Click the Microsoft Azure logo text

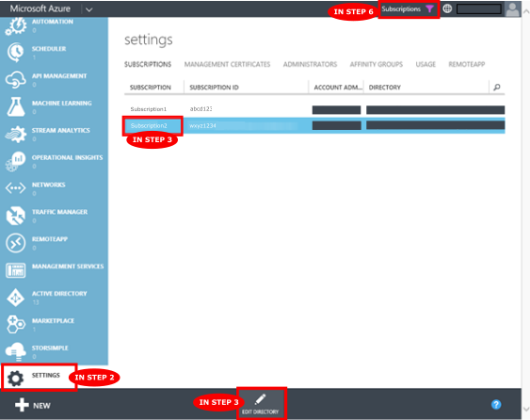tap(40, 8)
